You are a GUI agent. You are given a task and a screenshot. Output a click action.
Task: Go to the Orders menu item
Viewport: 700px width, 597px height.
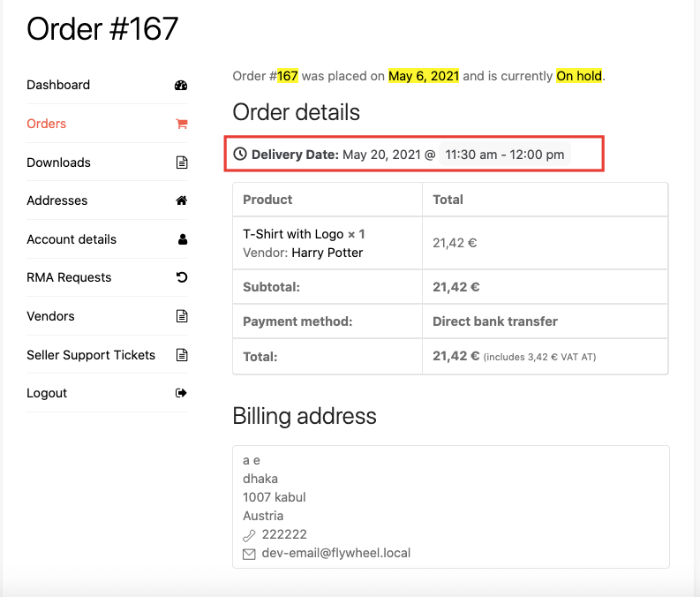tap(47, 124)
